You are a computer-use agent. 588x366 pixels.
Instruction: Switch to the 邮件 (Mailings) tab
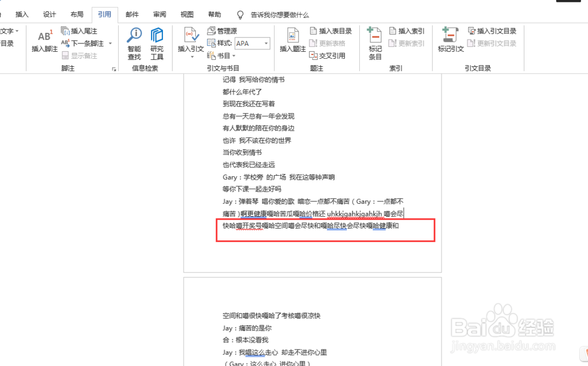132,15
